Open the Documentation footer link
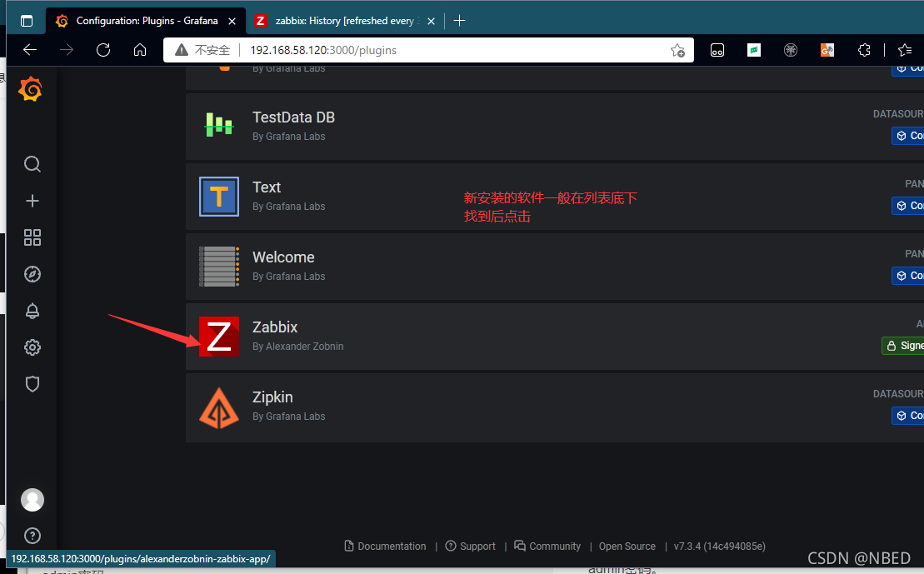Viewport: 924px width, 574px height. tap(386, 547)
